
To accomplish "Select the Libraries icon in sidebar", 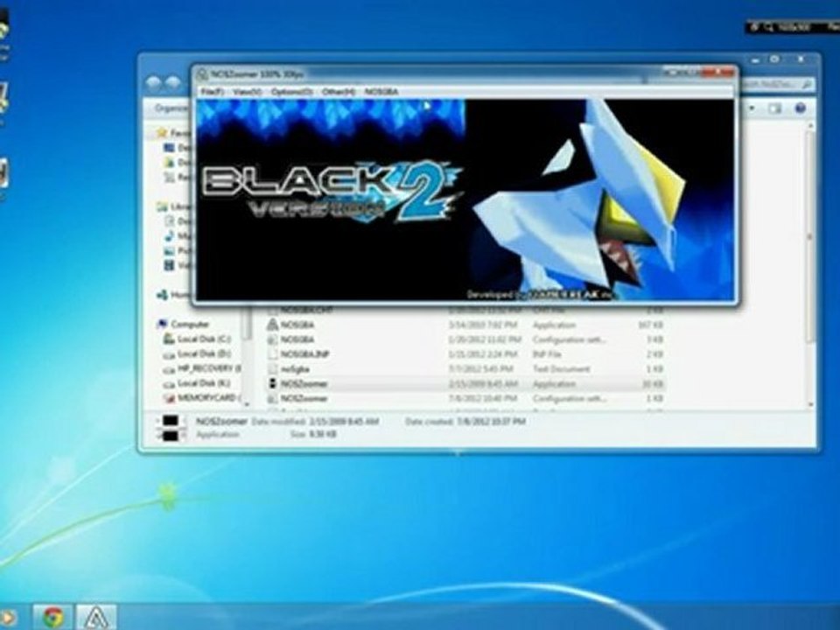I will click(162, 206).
